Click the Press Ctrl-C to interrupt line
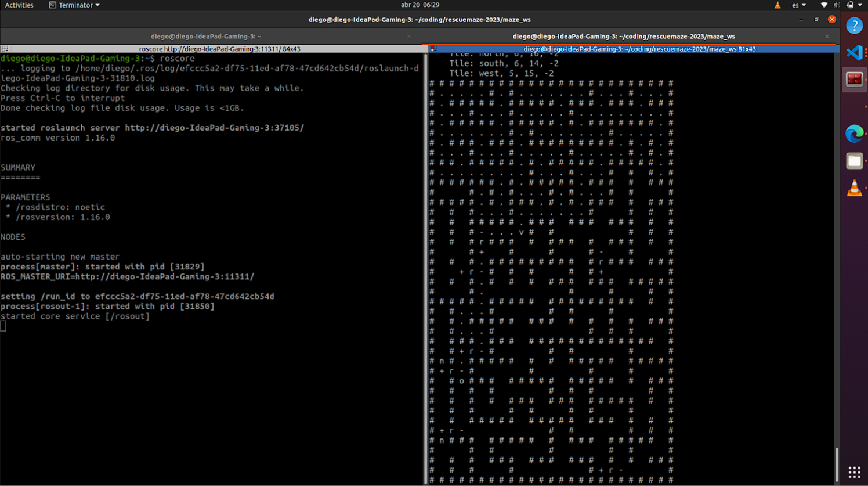This screenshot has height=486, width=868. (x=63, y=98)
